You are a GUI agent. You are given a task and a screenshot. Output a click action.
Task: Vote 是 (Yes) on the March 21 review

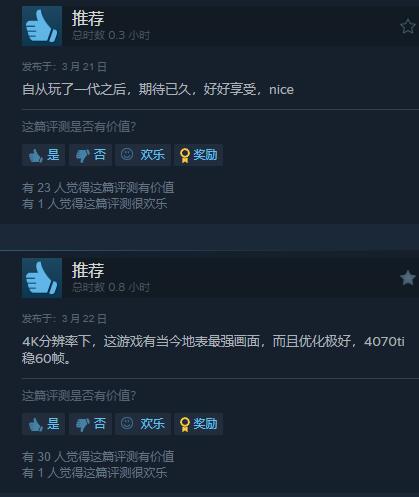coord(44,155)
